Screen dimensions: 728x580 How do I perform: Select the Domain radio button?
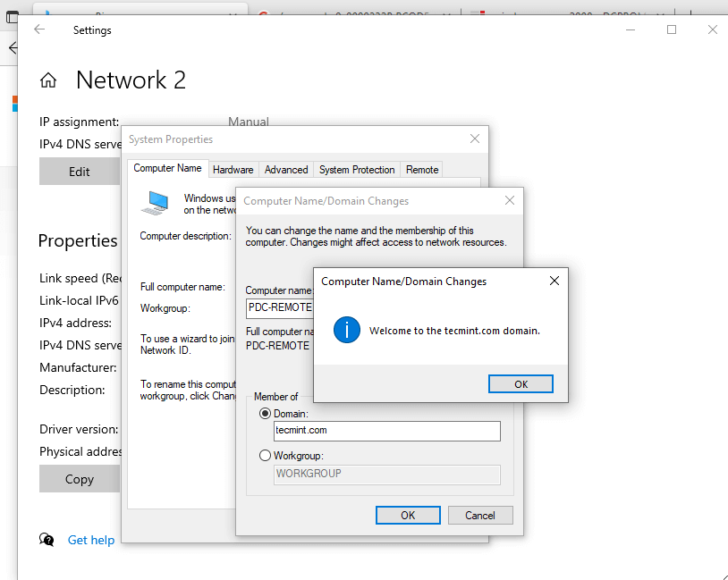[265, 414]
